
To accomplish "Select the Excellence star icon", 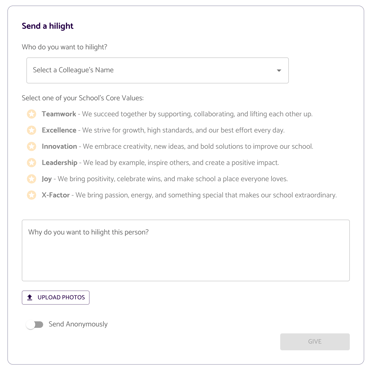I will pyautogui.click(x=31, y=130).
